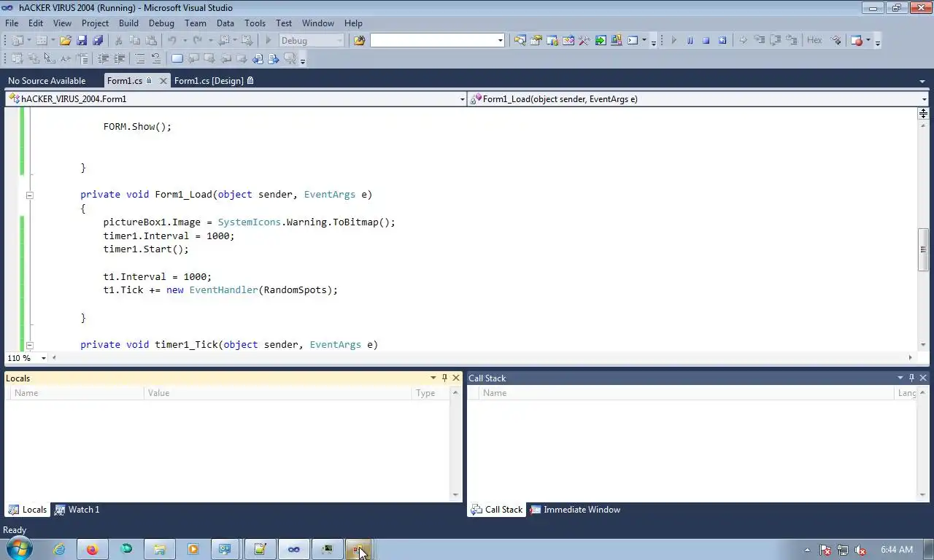The width and height of the screenshot is (934, 560).
Task: Collapse the Form1_Load method outline
Action: pos(29,195)
